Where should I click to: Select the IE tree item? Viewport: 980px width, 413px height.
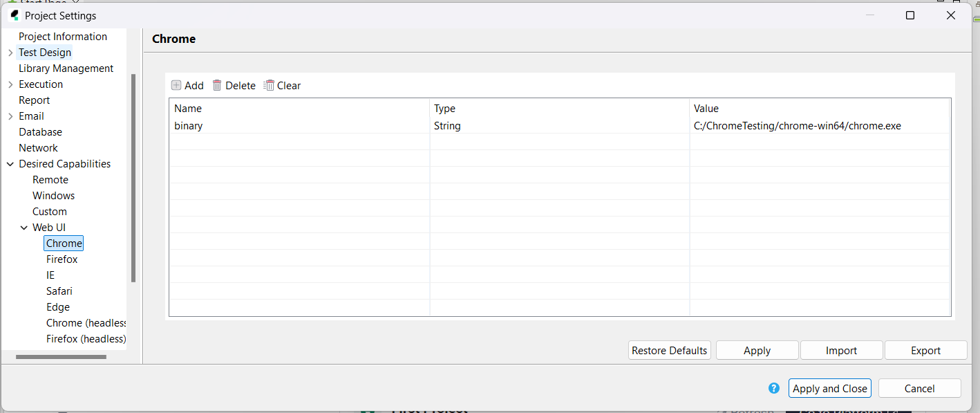point(50,275)
